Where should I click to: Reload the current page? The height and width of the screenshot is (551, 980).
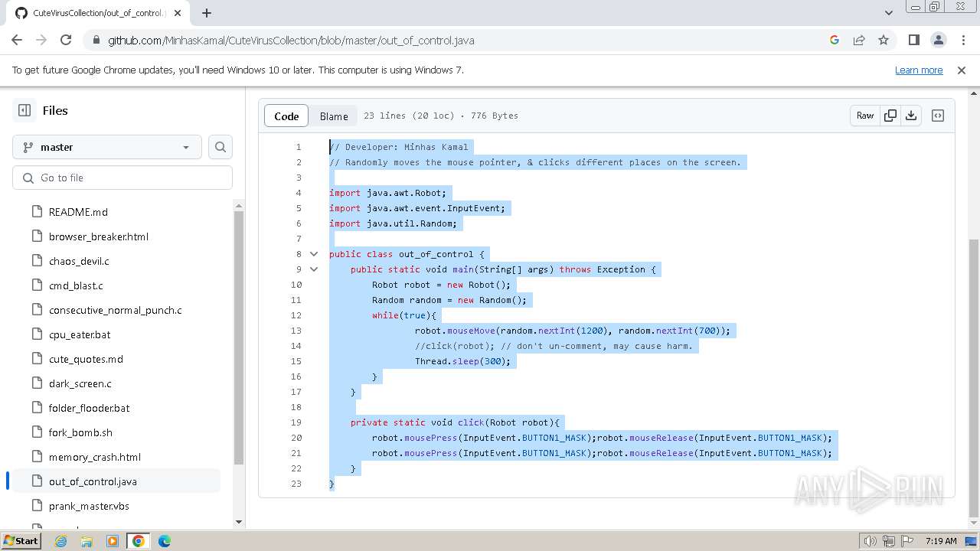click(x=66, y=40)
